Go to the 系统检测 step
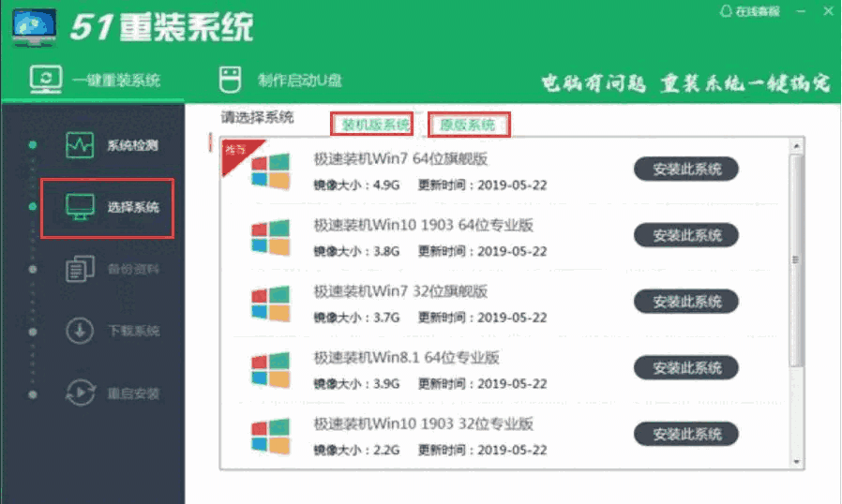Screen dimensions: 842x504 (x=112, y=145)
